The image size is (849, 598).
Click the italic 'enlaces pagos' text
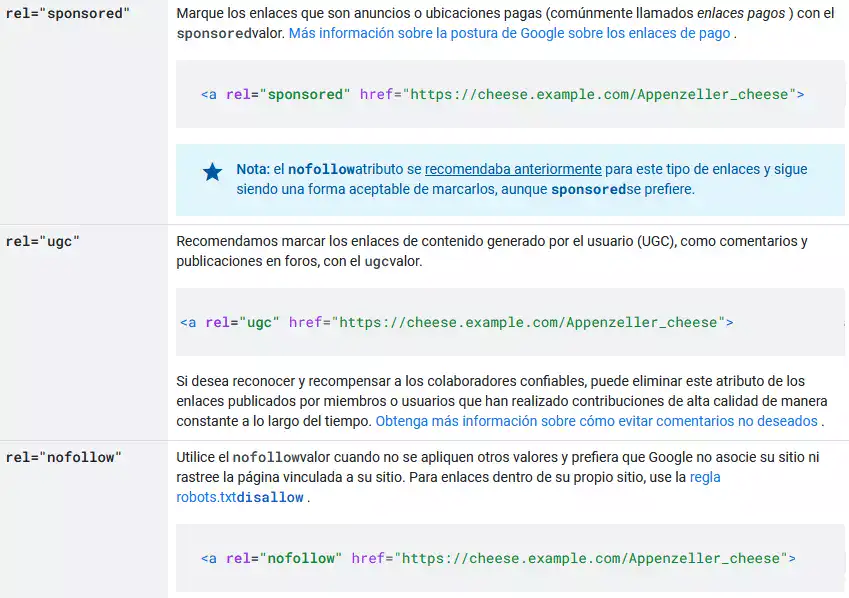tap(741, 14)
